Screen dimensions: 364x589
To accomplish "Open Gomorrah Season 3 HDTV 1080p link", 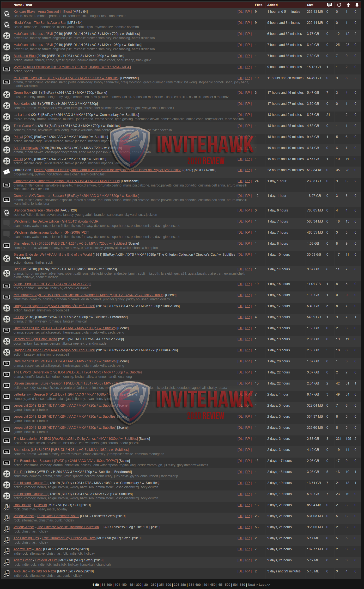I will click(67, 181).
